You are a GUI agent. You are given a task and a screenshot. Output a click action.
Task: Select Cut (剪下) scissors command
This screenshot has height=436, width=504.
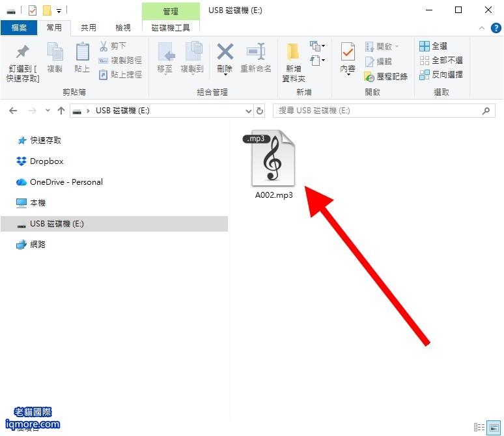click(112, 46)
